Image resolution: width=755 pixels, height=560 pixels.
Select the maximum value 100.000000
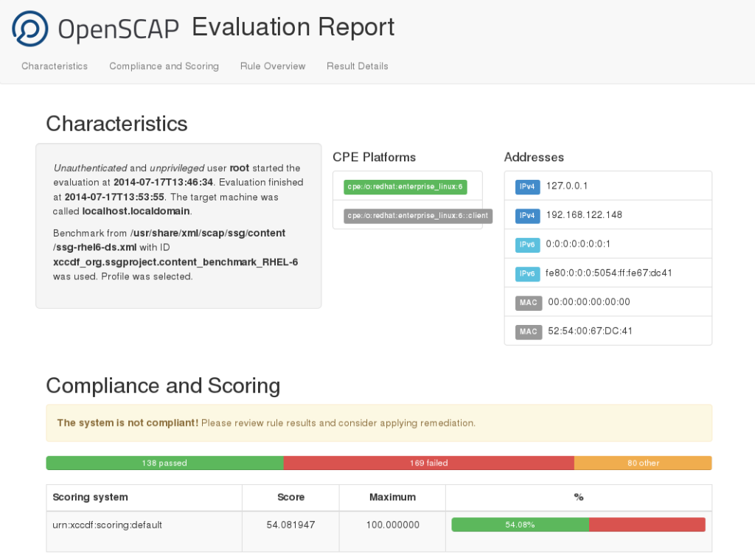point(392,525)
